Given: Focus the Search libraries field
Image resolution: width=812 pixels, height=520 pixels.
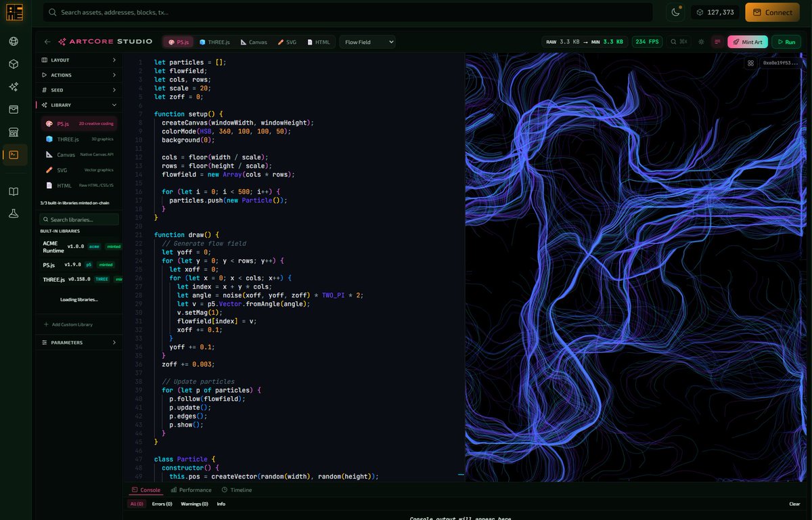Looking at the screenshot, I should (78, 219).
